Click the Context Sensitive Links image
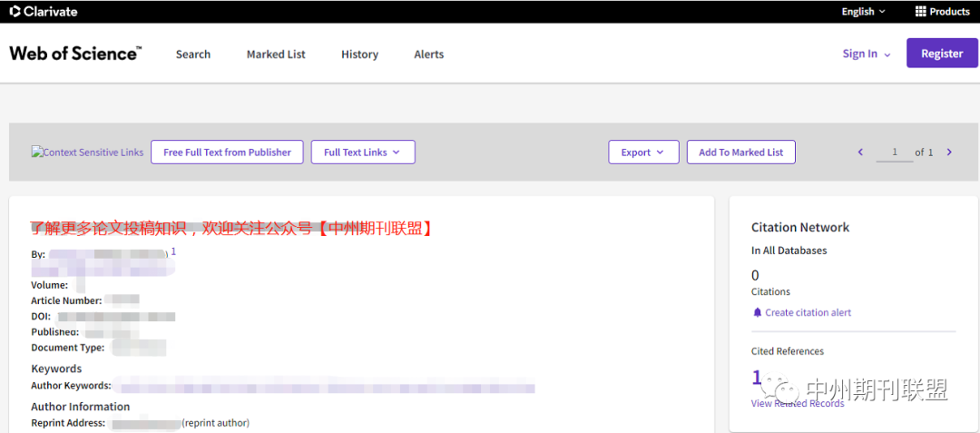 tap(87, 153)
